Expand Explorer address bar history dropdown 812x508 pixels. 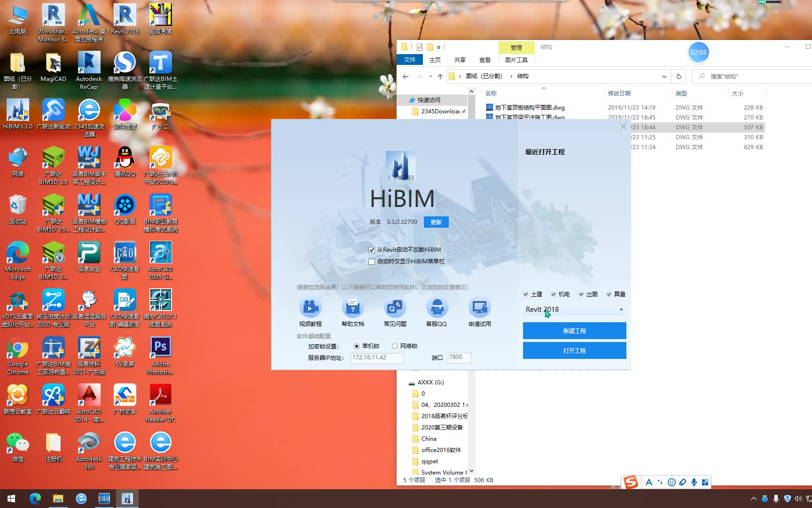664,76
